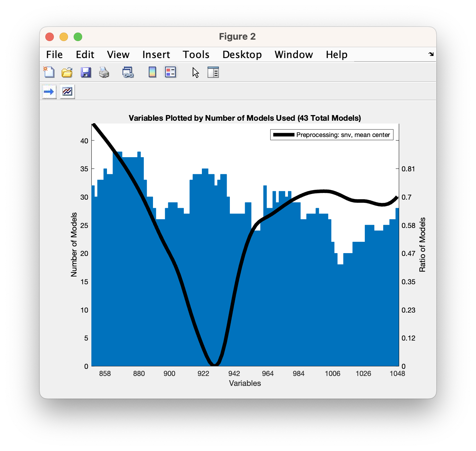Click the blue right arrow icon
476x451 pixels.
click(49, 92)
